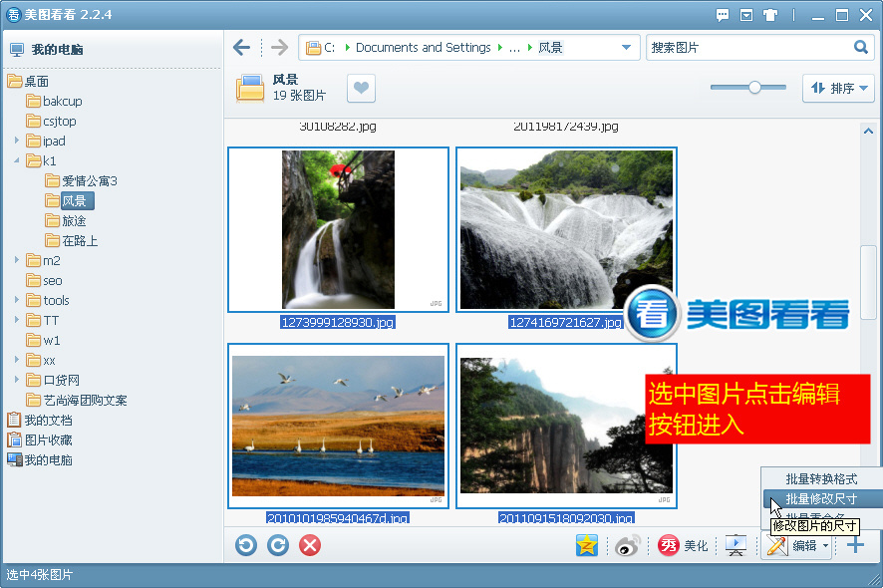Select the swans lake thumbnail

coord(338,426)
